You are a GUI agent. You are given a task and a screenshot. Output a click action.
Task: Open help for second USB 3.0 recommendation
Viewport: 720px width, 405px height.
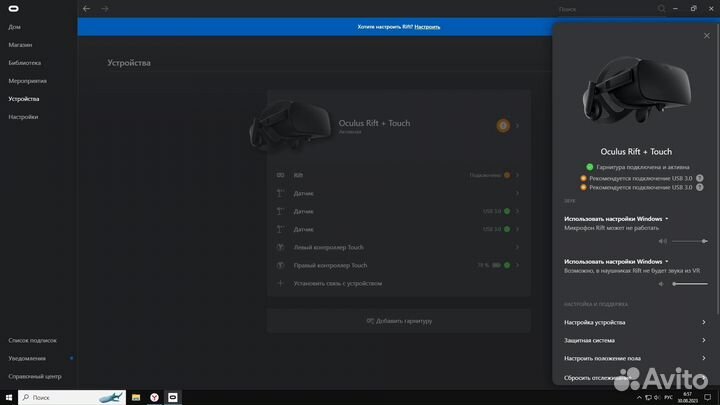point(699,187)
